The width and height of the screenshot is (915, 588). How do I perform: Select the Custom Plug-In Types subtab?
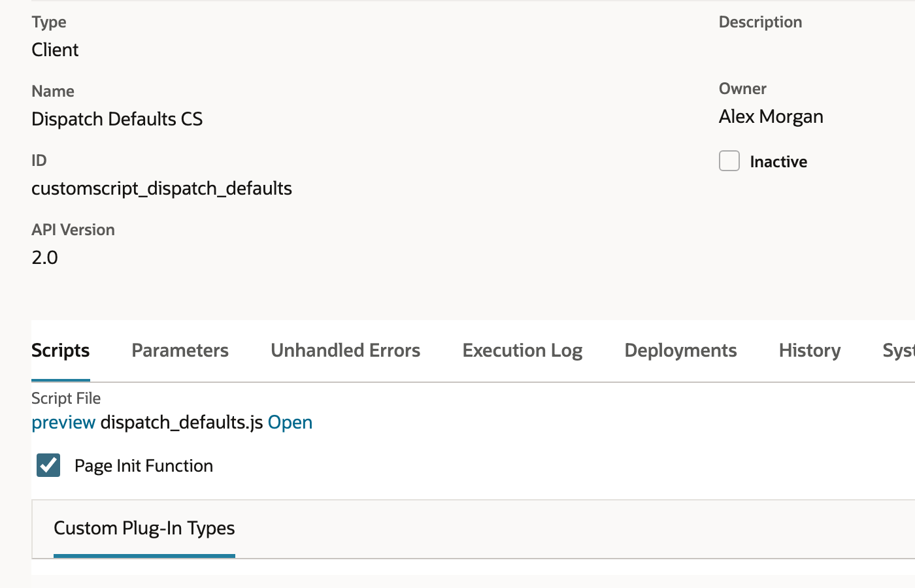(144, 528)
